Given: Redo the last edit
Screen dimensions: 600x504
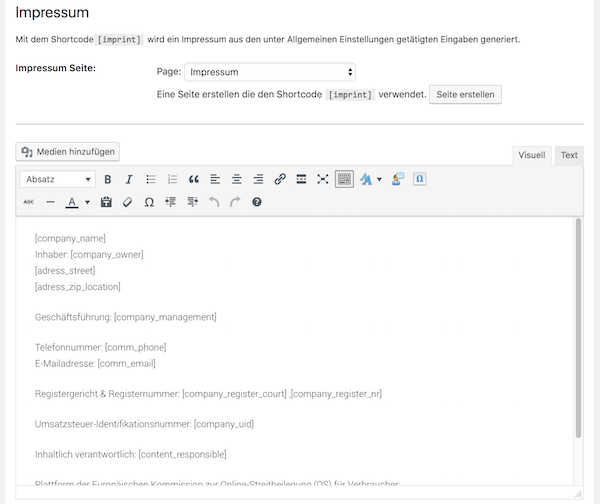Looking at the screenshot, I should coord(235,202).
